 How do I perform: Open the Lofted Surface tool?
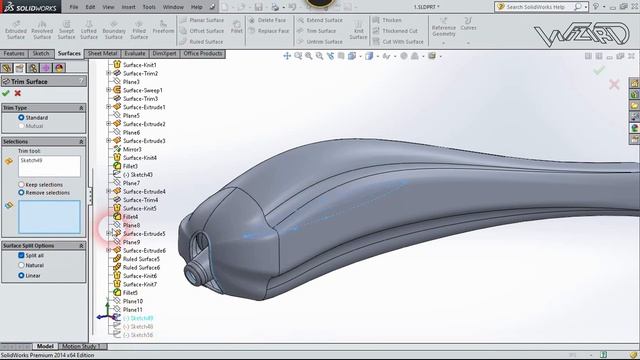pyautogui.click(x=89, y=30)
